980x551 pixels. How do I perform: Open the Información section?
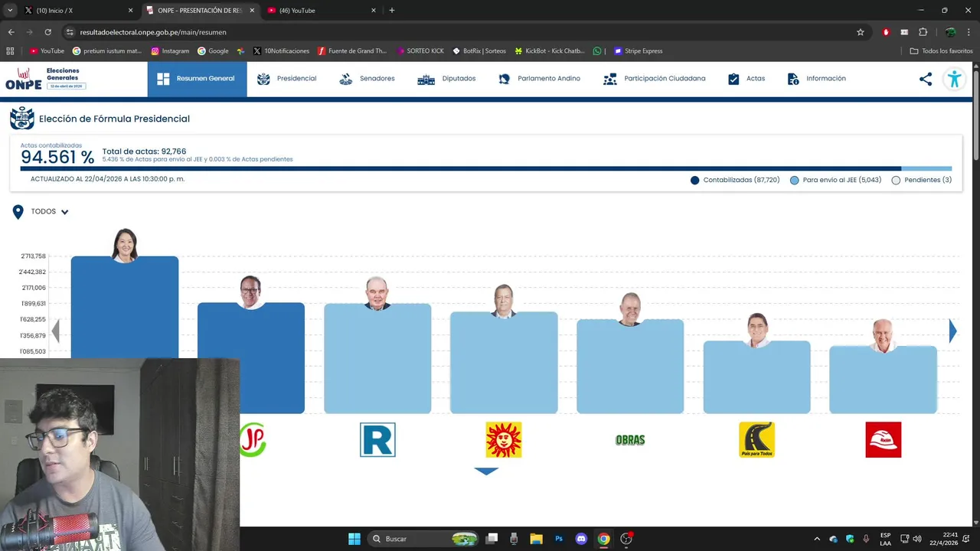(816, 79)
